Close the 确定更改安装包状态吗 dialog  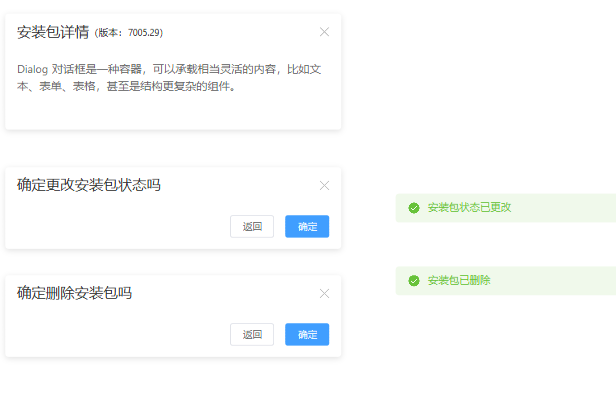tap(324, 185)
